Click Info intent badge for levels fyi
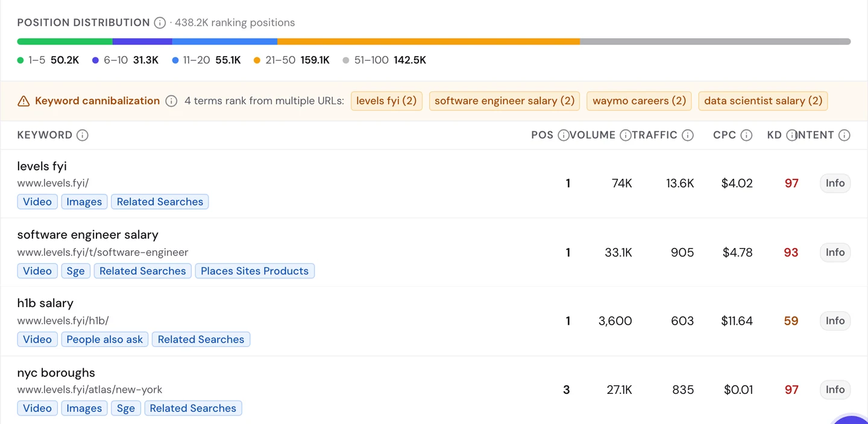Image resolution: width=868 pixels, height=424 pixels. point(835,183)
